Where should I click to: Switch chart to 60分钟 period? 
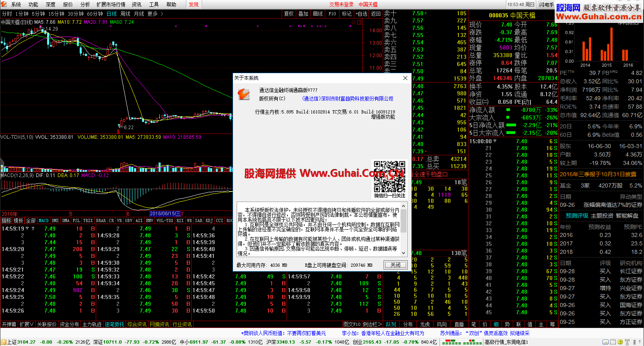(95, 14)
